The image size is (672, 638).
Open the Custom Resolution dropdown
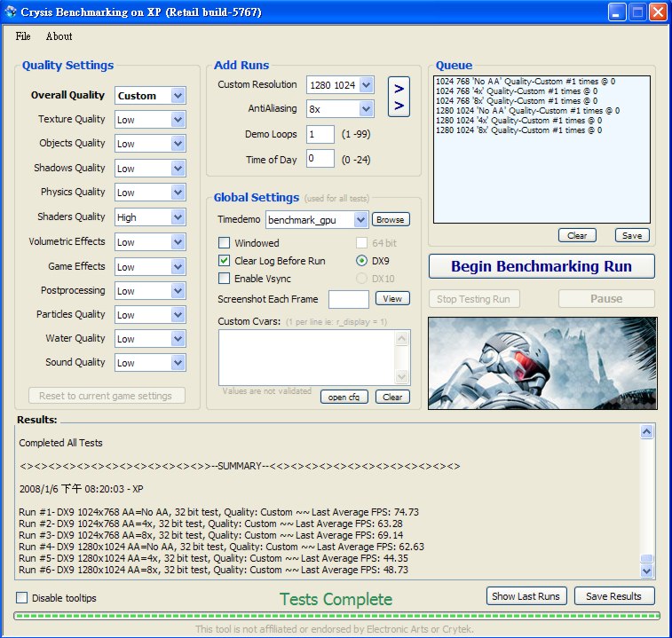[366, 85]
